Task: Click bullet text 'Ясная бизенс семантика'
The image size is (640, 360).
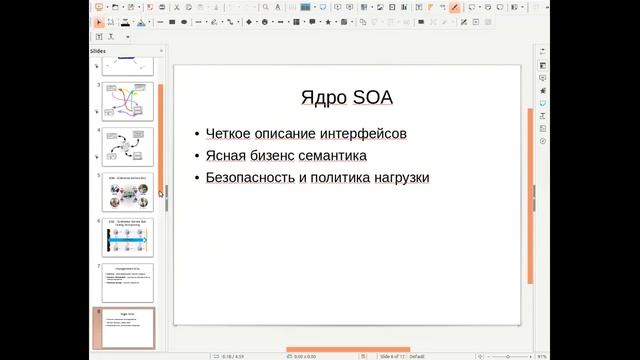Action: [286, 156]
